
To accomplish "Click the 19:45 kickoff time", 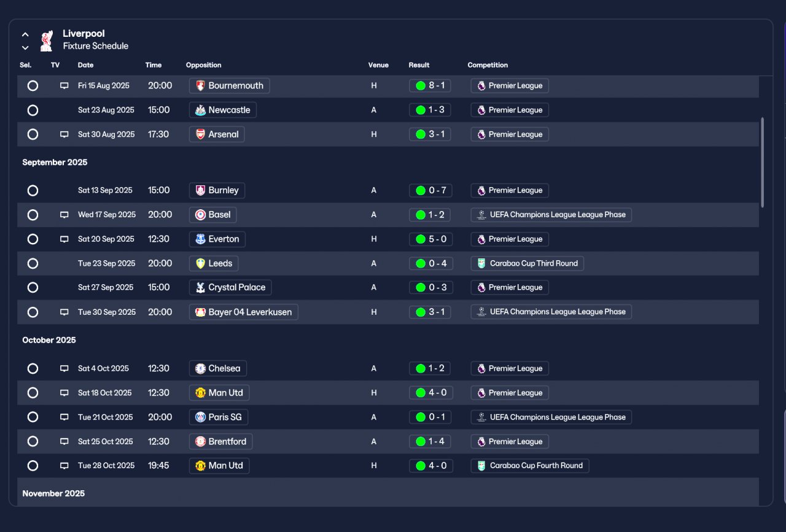I will pos(158,466).
